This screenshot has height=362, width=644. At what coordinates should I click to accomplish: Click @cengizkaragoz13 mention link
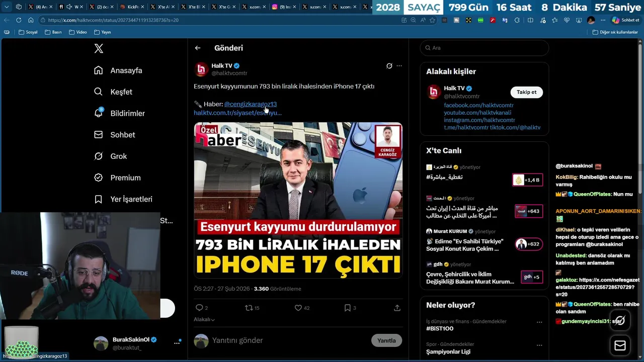point(251,104)
